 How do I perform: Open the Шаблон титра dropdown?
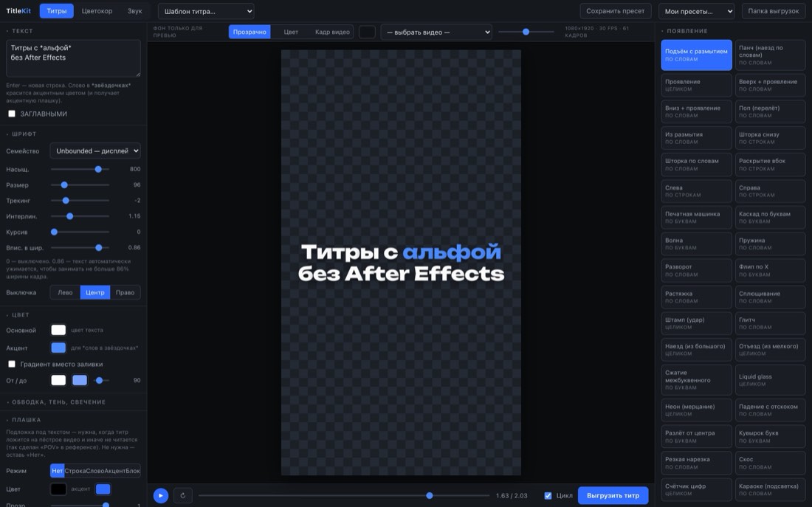pos(206,11)
